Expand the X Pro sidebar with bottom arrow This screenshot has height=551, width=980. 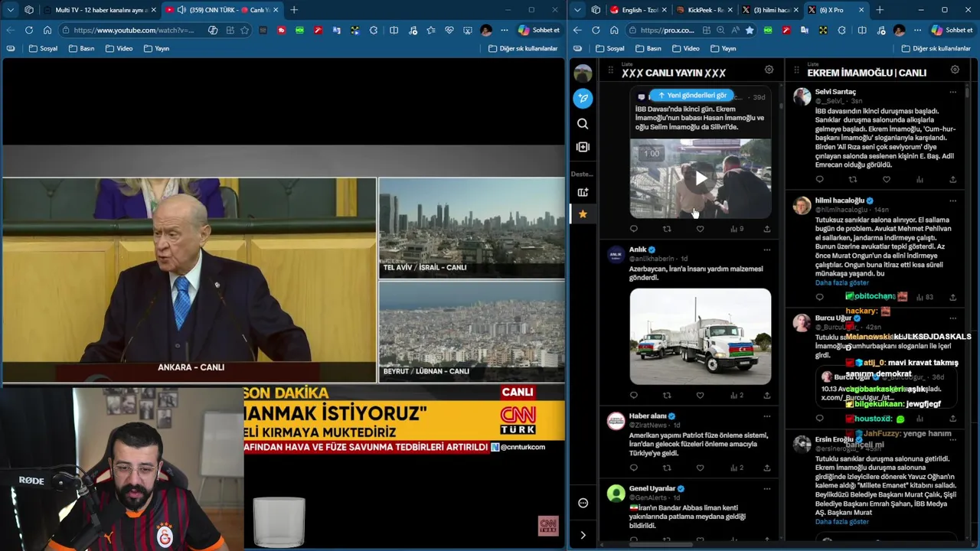click(583, 536)
